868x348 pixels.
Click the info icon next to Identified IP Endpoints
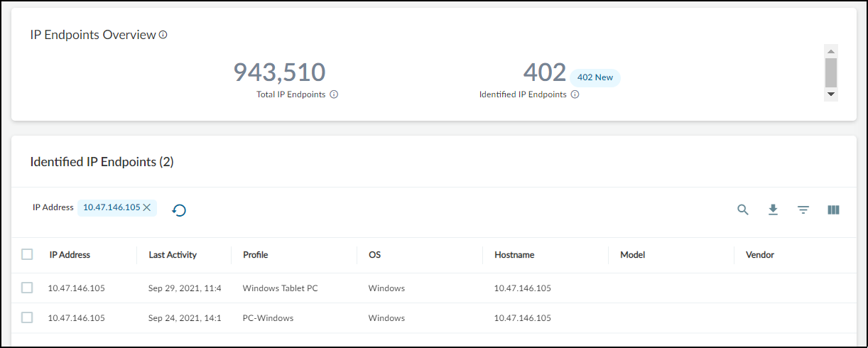575,94
